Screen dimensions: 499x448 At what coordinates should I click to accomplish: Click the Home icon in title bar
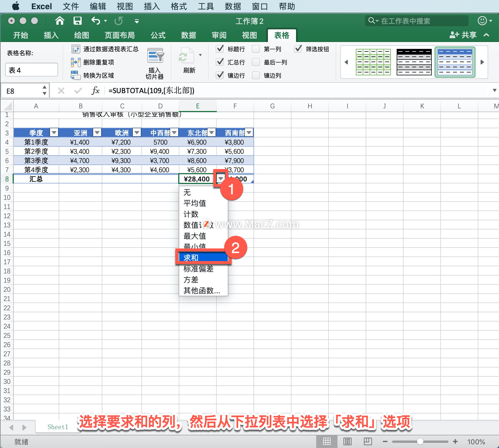click(x=60, y=21)
